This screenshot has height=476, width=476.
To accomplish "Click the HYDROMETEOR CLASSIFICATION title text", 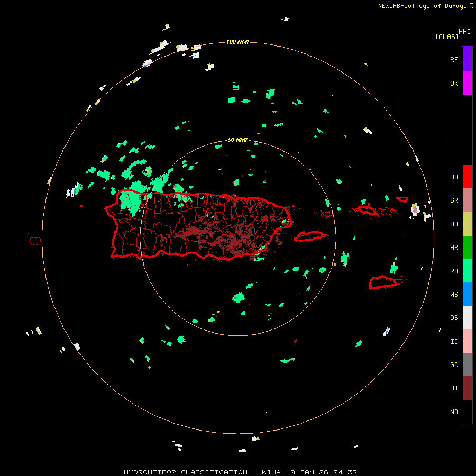I will pyautogui.click(x=186, y=472).
